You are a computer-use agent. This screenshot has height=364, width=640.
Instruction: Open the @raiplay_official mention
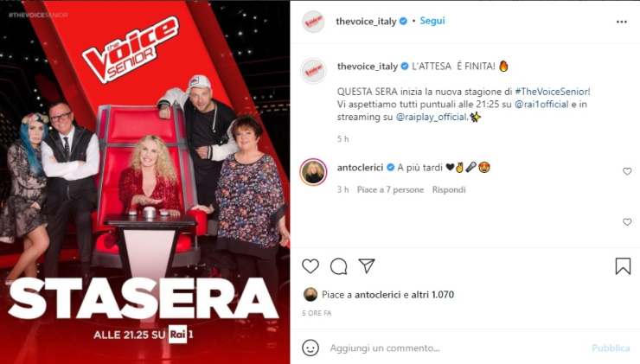pyautogui.click(x=432, y=117)
